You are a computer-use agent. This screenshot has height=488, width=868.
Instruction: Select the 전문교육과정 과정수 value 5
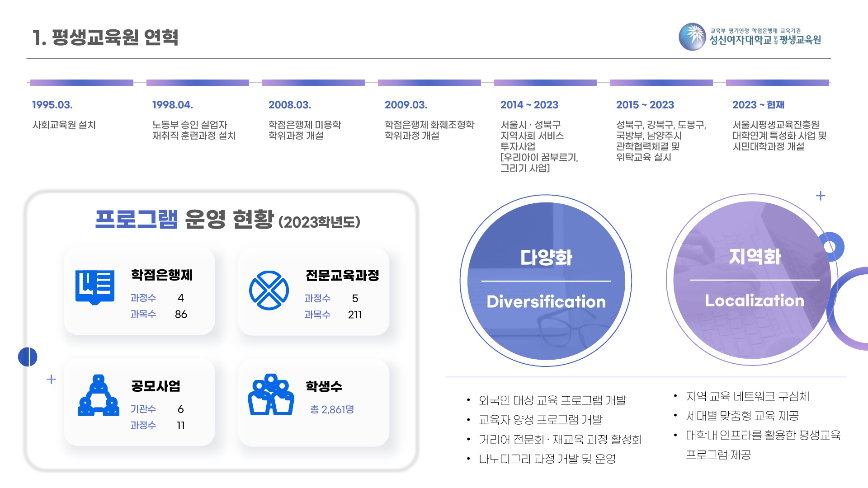355,299
